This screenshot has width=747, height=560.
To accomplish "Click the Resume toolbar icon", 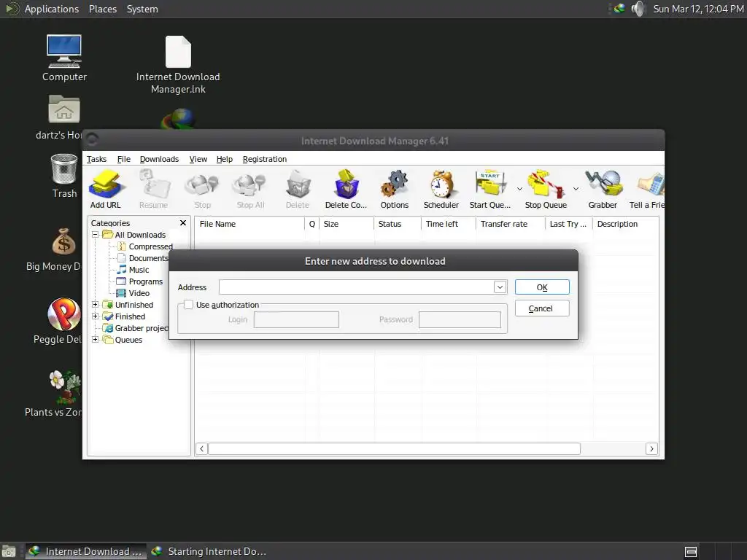I will pyautogui.click(x=154, y=184).
